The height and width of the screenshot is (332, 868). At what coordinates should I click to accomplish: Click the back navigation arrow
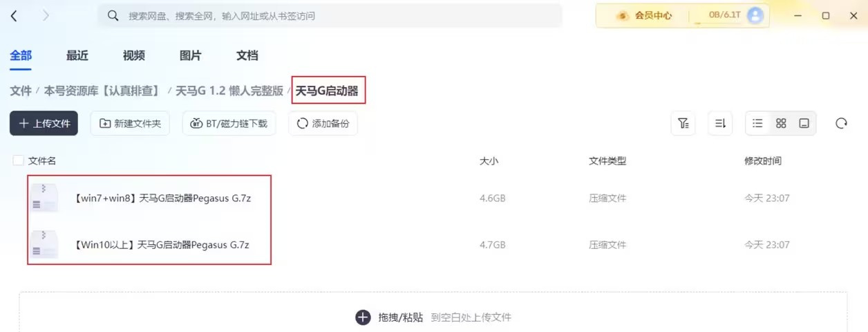tap(15, 15)
